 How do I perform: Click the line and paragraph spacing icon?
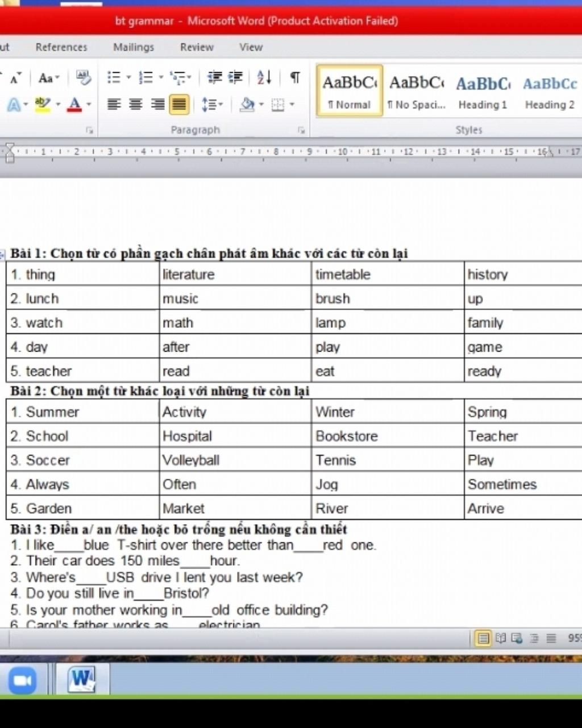tap(209, 105)
